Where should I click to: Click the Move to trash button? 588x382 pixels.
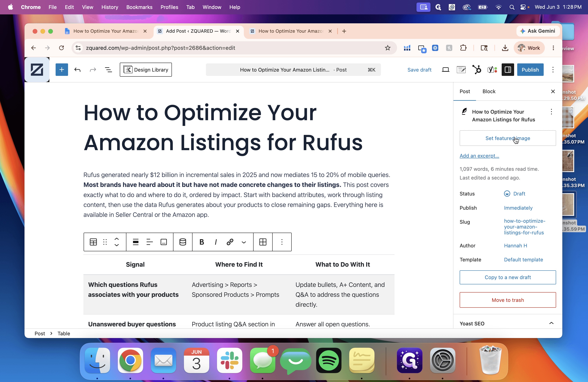click(x=508, y=300)
